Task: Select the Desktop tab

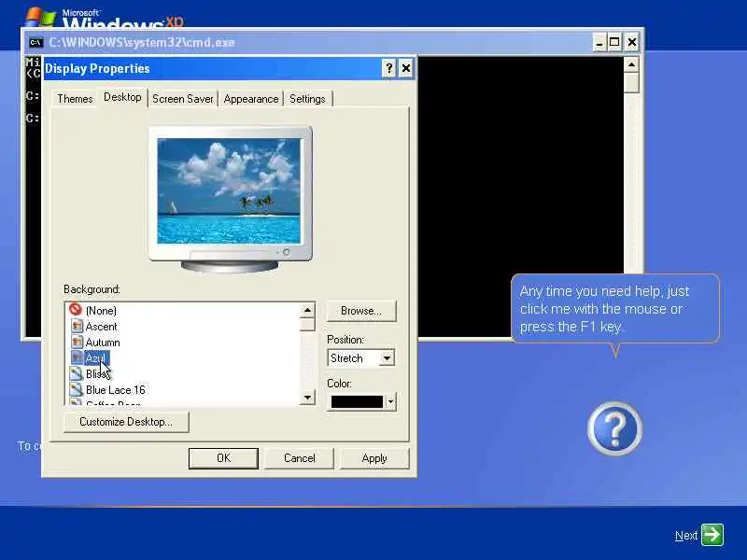Action: (x=122, y=97)
